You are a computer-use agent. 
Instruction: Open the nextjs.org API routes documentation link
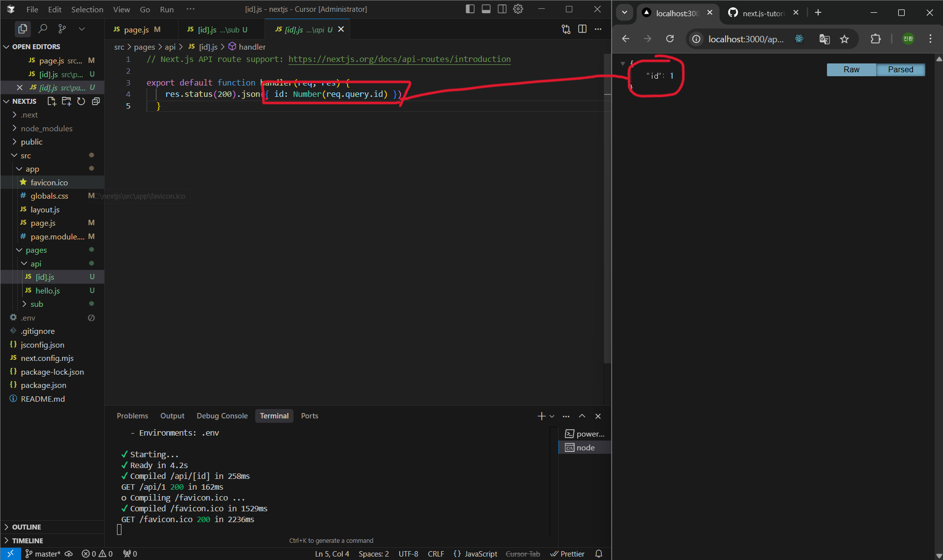click(399, 59)
